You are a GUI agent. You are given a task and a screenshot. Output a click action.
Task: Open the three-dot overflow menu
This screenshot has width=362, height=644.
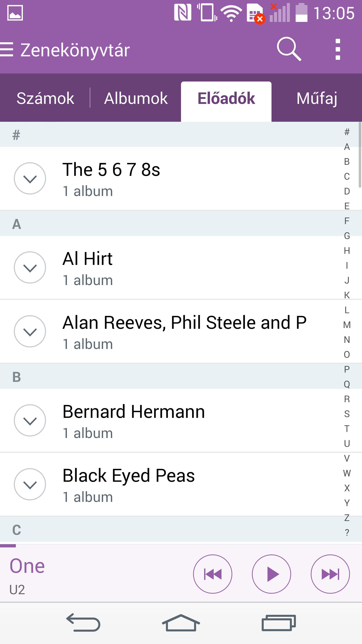(338, 49)
